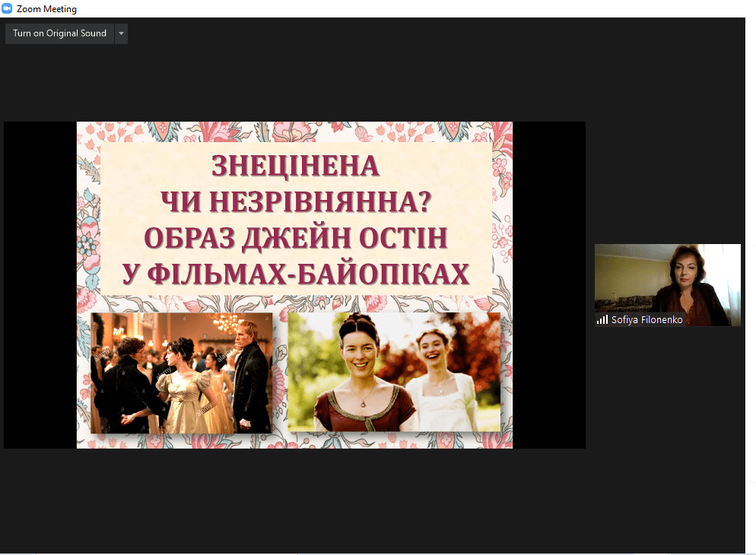Image resolution: width=756 pixels, height=555 pixels.
Task: Click the floral border below the slide title
Action: 295,303
